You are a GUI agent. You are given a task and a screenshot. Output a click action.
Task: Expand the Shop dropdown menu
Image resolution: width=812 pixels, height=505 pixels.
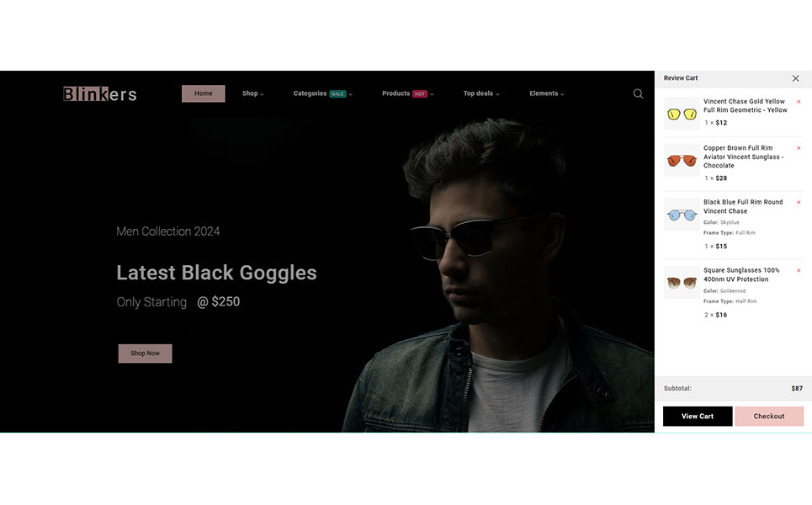pos(252,93)
